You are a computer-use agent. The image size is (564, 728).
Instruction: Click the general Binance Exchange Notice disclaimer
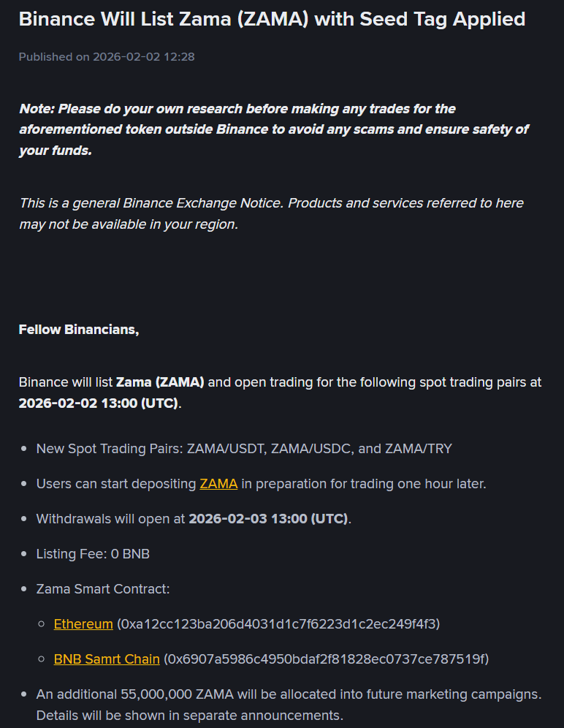(x=271, y=213)
